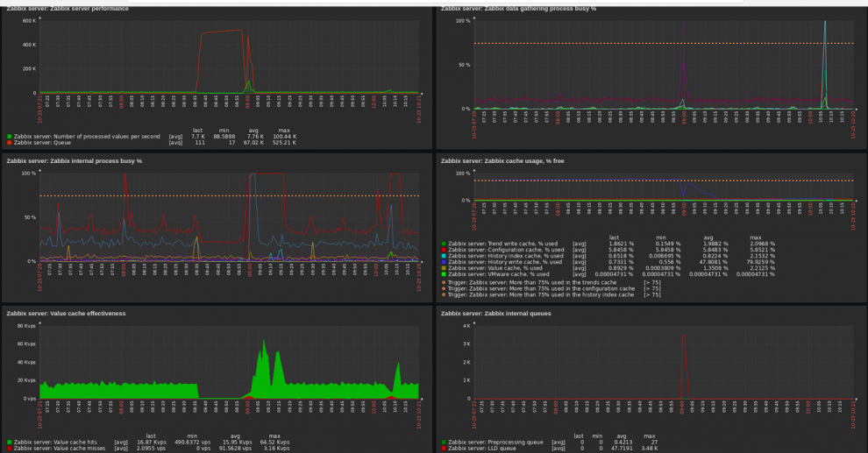Image resolution: width=868 pixels, height=453 pixels.
Task: Click the red Queue legend square
Action: tap(10, 142)
